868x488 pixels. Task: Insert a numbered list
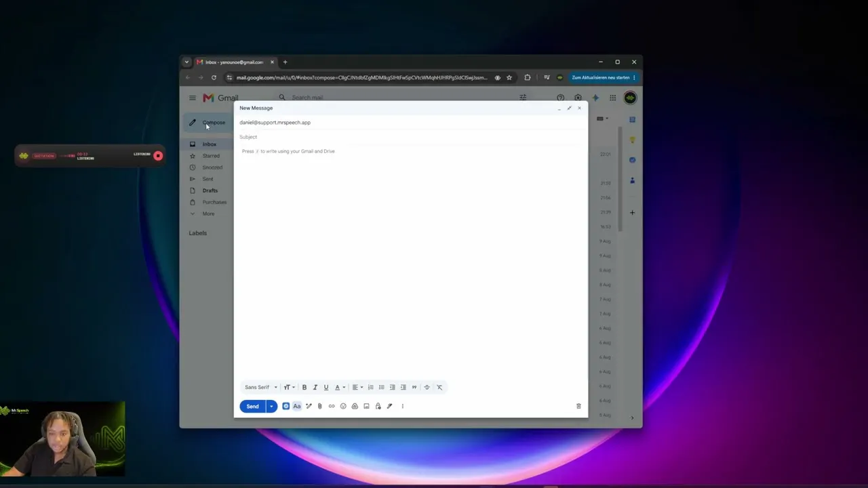coord(370,387)
